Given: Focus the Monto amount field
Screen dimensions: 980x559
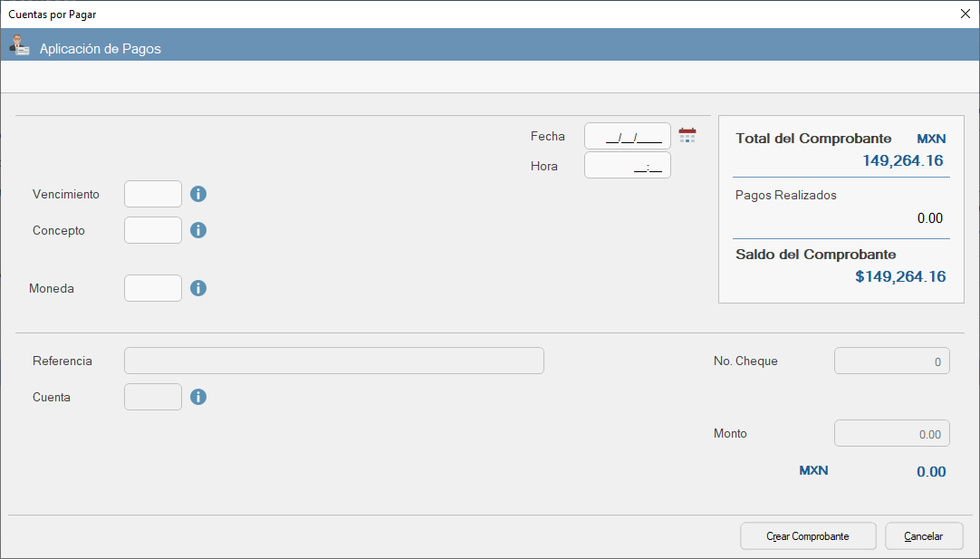Looking at the screenshot, I should pos(891,433).
